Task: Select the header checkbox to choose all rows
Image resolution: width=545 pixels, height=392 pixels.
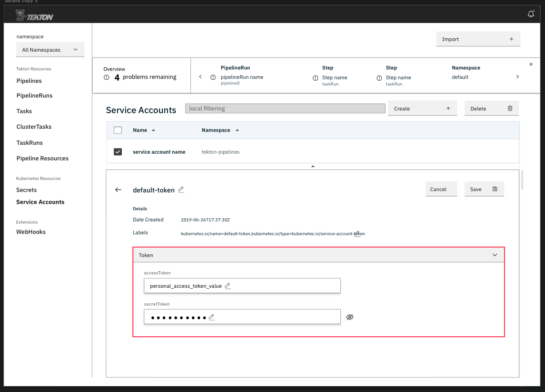Action: tap(118, 130)
